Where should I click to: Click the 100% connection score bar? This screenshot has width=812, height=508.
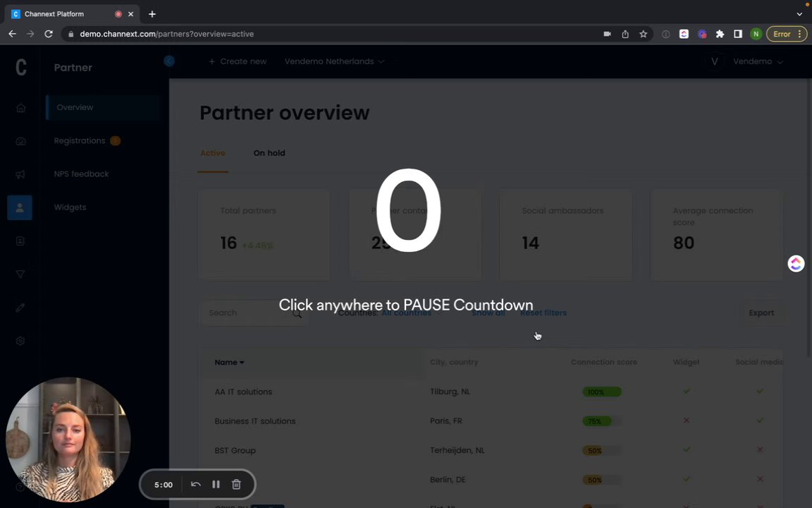coord(602,392)
